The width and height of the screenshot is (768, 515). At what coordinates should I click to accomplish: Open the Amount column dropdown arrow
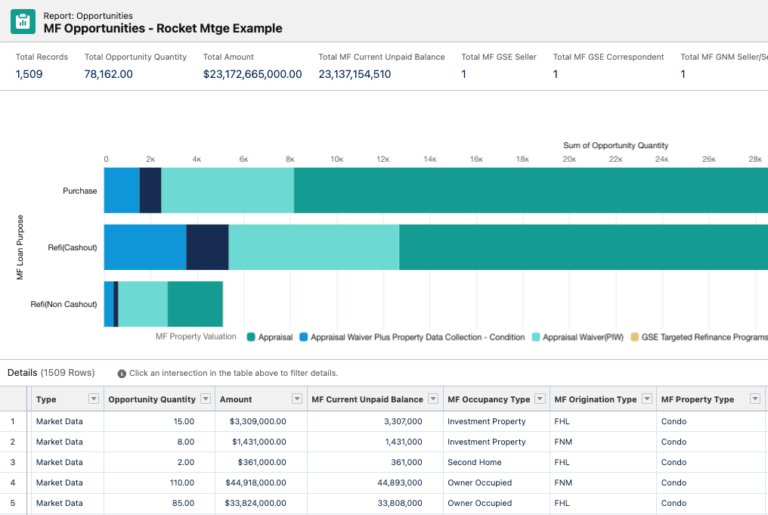pos(297,399)
